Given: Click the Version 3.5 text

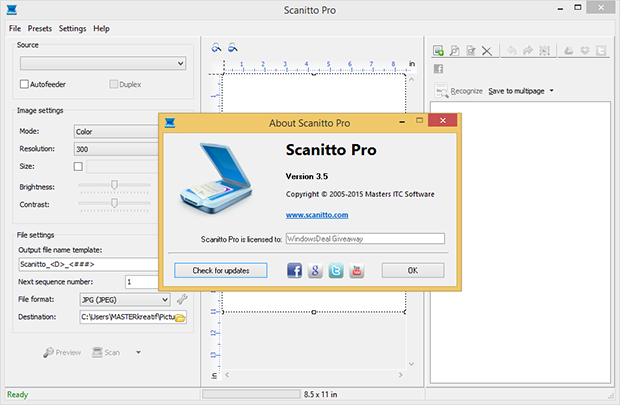Looking at the screenshot, I should [x=307, y=176].
